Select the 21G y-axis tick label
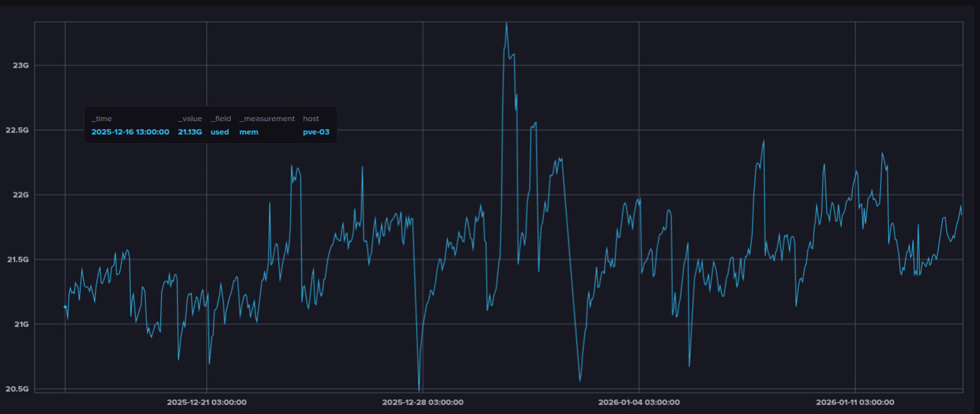Image resolution: width=980 pixels, height=414 pixels. 21,324
